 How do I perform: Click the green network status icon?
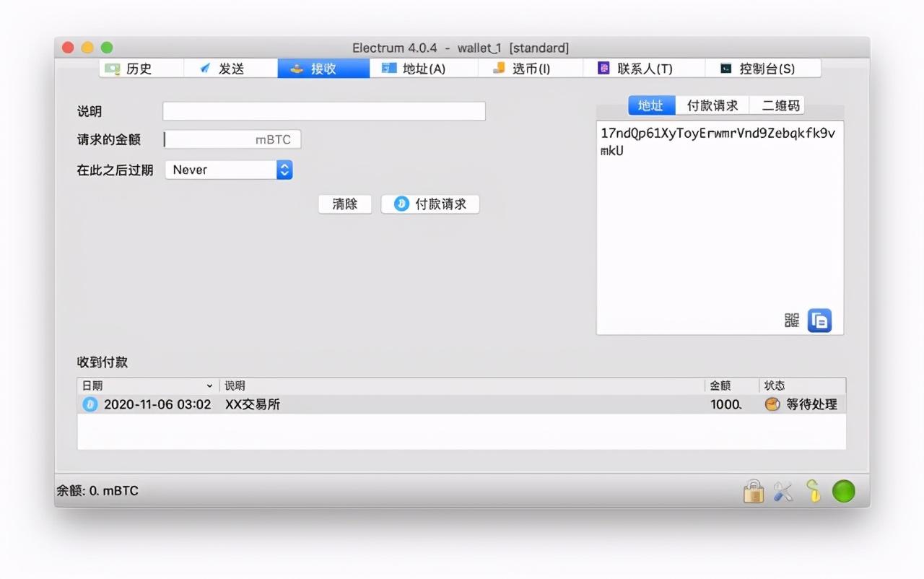(x=843, y=492)
